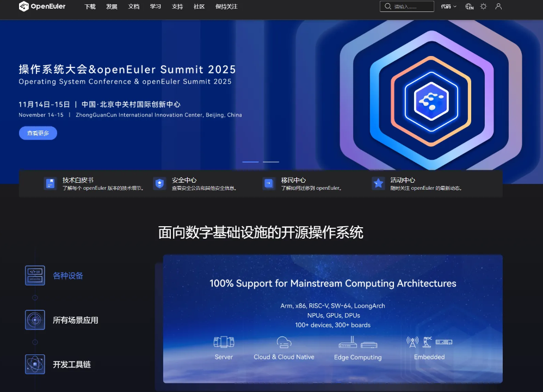
Task: Open the 社区 menu
Action: tap(199, 7)
